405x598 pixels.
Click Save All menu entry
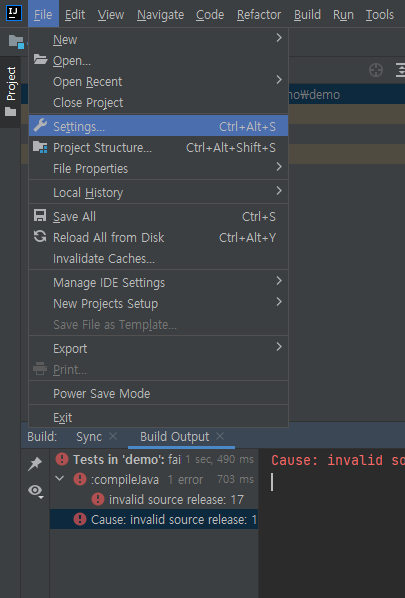158,216
